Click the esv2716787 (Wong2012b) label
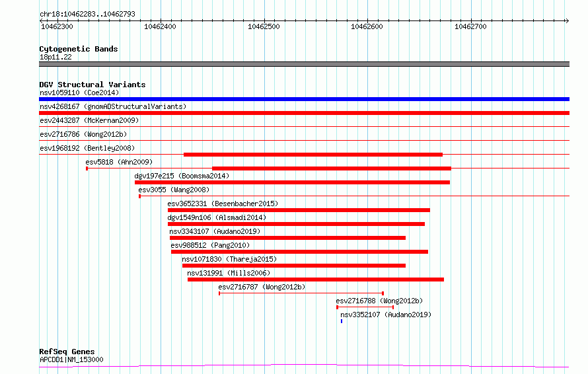Screen dimensions: 588x374 pos(262,287)
